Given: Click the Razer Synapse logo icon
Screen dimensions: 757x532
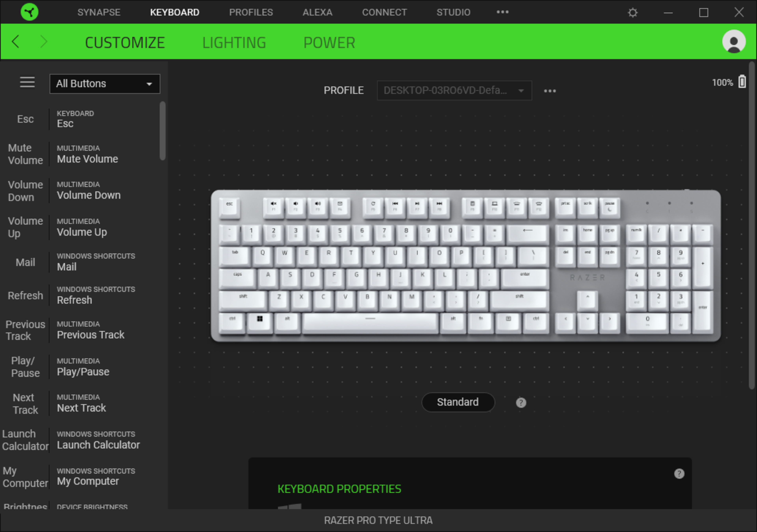Looking at the screenshot, I should (x=29, y=12).
